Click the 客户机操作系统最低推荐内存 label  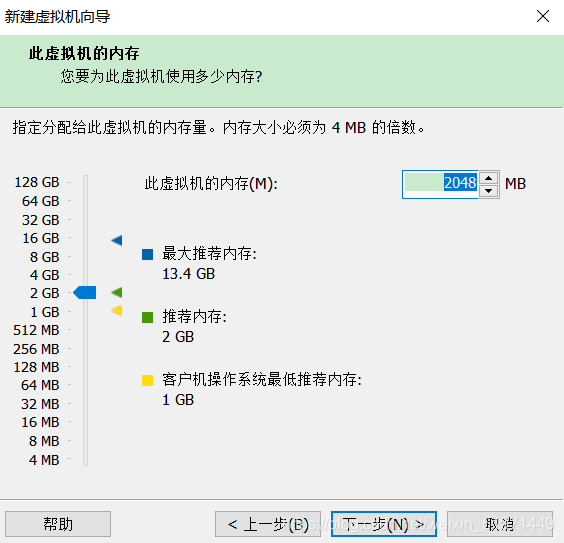261,379
